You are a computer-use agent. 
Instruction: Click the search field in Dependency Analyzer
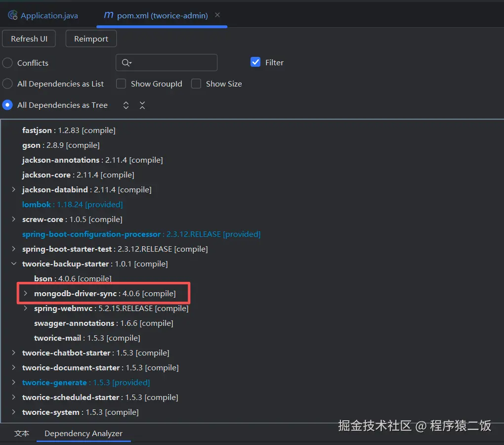pyautogui.click(x=167, y=62)
